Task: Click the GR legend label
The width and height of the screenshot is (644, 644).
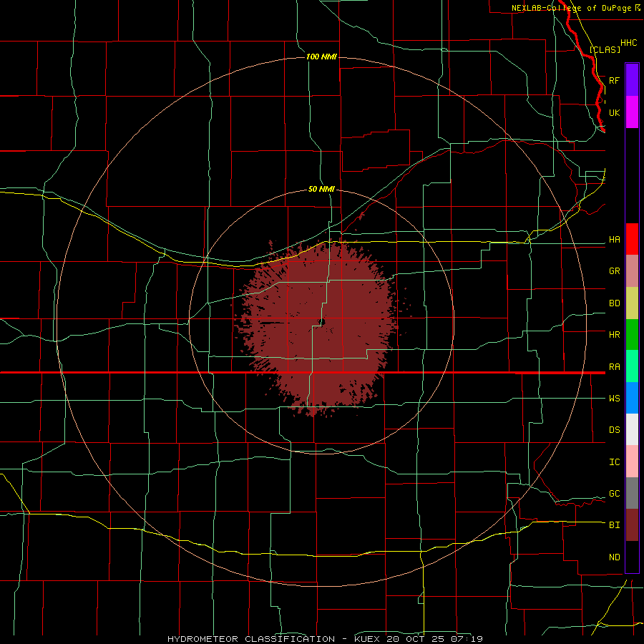Action: coord(614,271)
